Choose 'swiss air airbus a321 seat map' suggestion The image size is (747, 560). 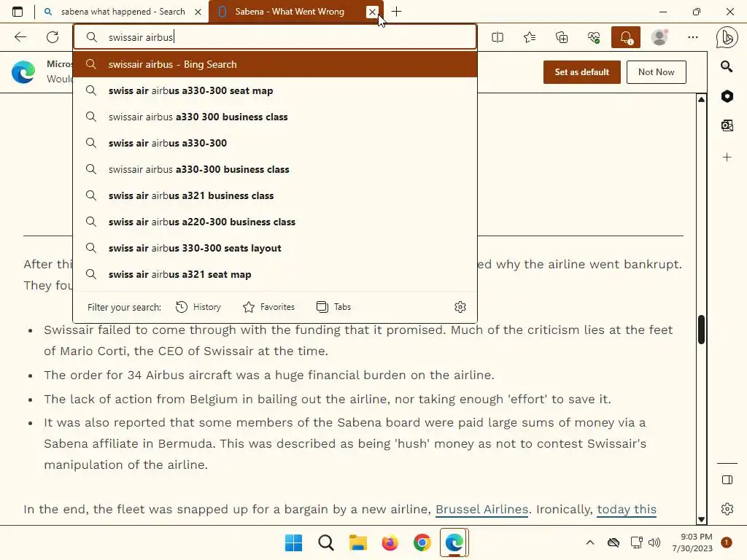[x=275, y=274]
